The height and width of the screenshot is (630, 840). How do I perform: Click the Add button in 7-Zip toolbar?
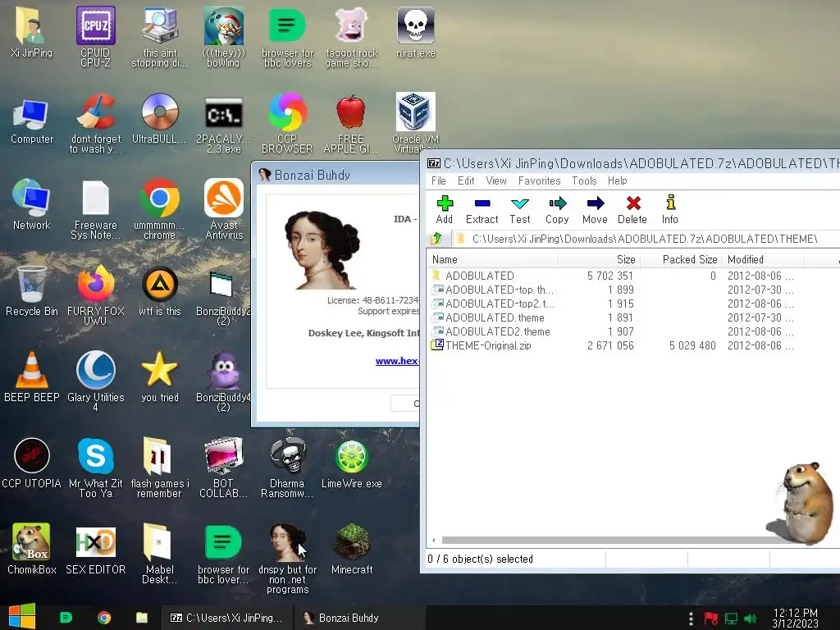(444, 209)
